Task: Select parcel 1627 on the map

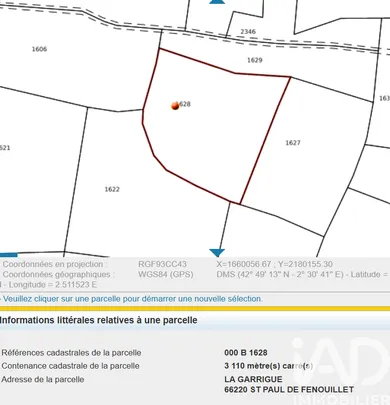Action: point(293,143)
